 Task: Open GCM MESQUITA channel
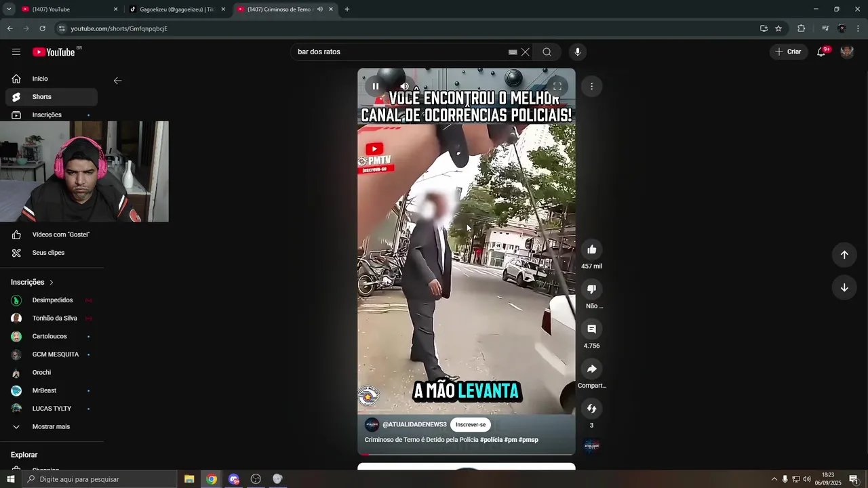[52, 354]
